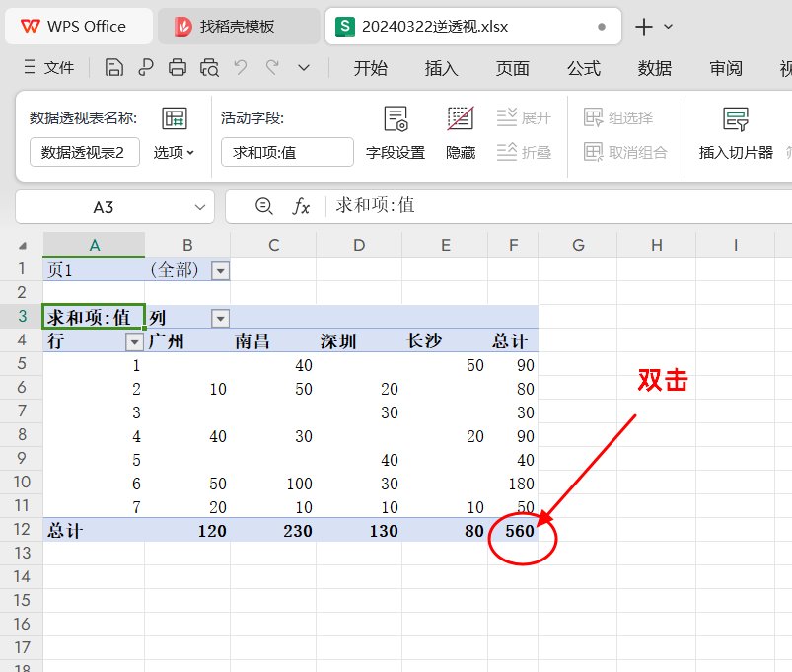
Task: Click the 字段设置 button
Action: [396, 133]
